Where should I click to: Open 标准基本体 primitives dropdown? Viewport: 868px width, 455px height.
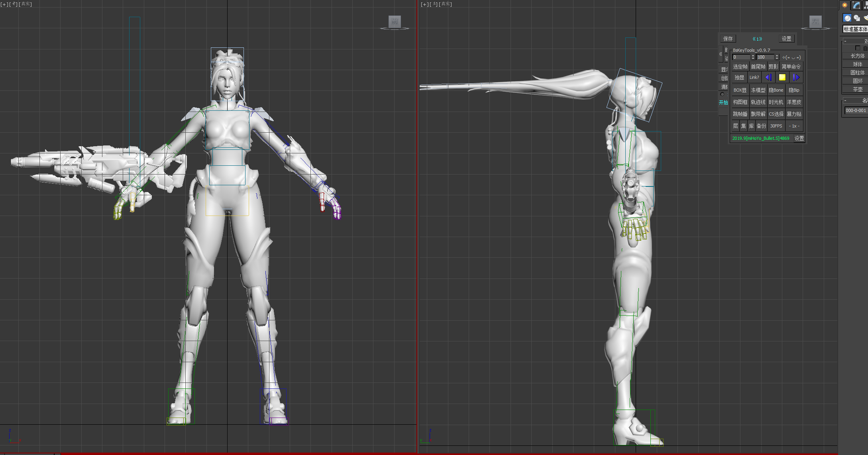point(855,29)
